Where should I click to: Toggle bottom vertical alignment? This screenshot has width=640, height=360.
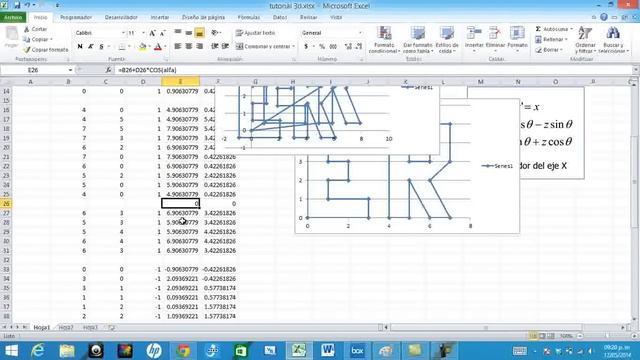click(200, 33)
